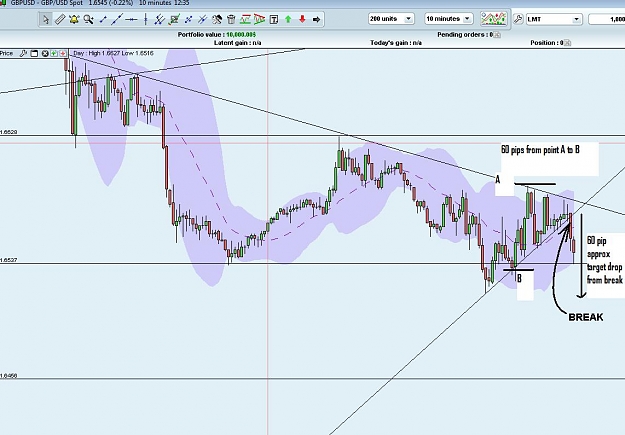The height and width of the screenshot is (435, 625).
Task: Select the ruler measure tool
Action: (x=60, y=19)
